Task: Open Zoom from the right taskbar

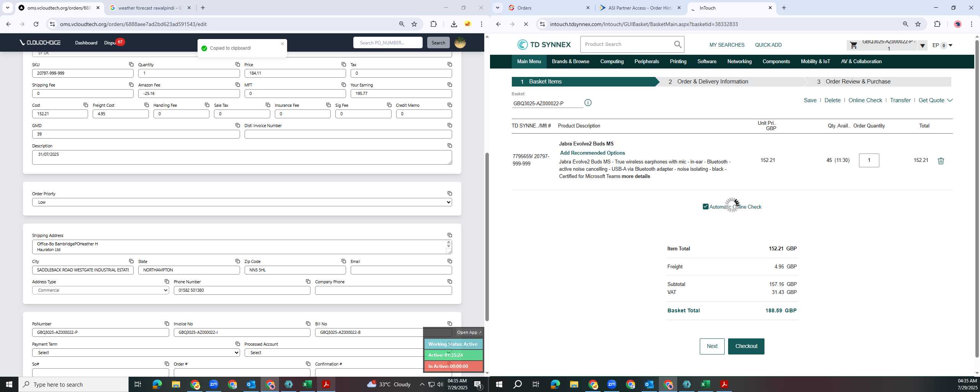Action: click(611, 384)
